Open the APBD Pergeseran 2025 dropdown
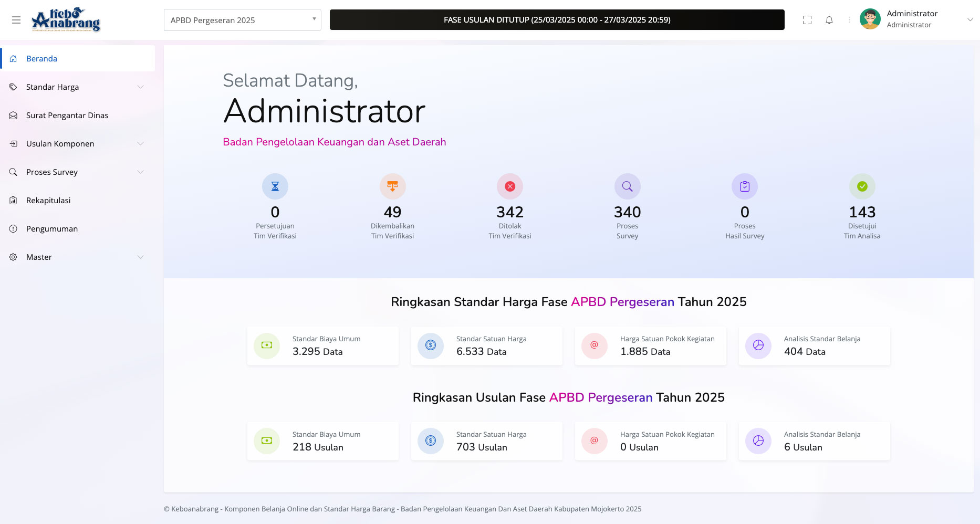Screen dimensions: 980x524 point(243,20)
